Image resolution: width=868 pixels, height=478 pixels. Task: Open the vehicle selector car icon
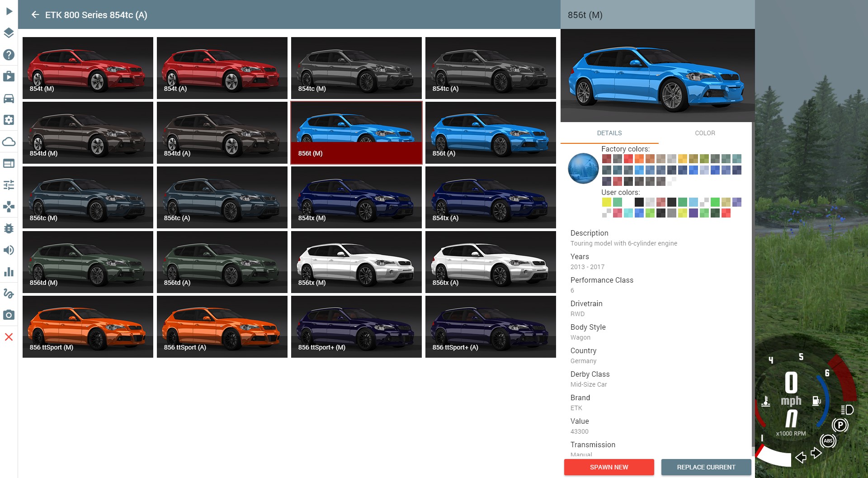[9, 98]
